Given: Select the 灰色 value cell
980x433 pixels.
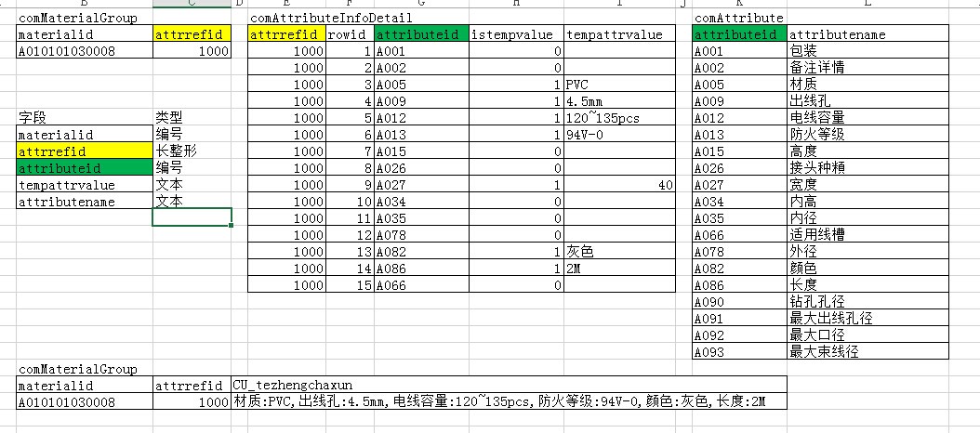Looking at the screenshot, I should [619, 252].
